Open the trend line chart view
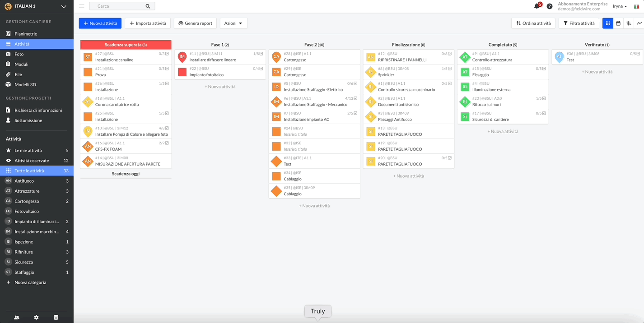 click(639, 23)
